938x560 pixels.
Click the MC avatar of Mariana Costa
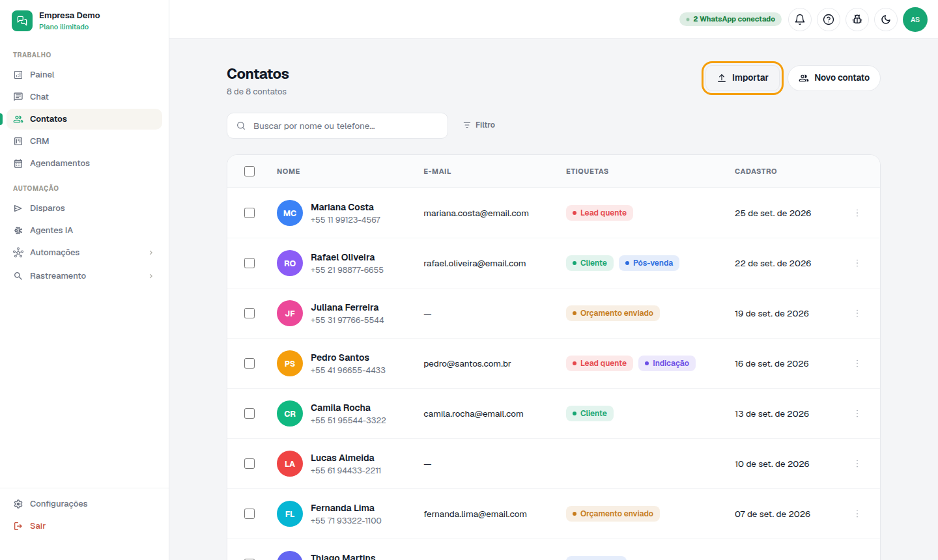[x=290, y=213]
